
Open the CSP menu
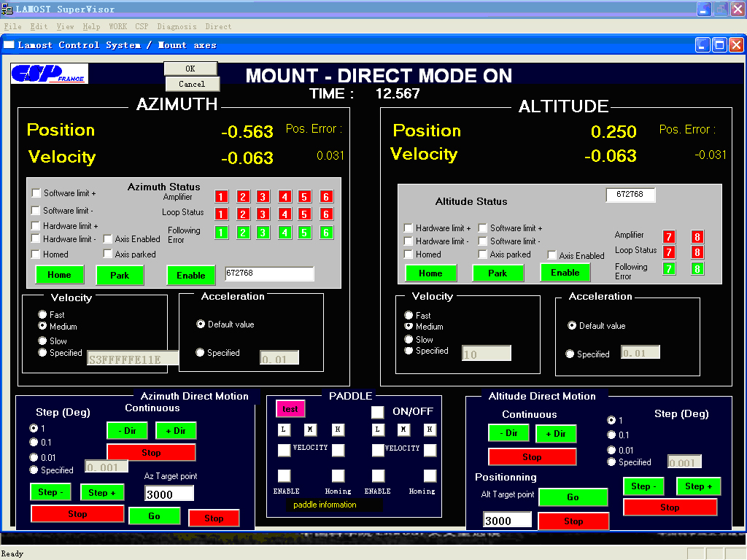142,27
